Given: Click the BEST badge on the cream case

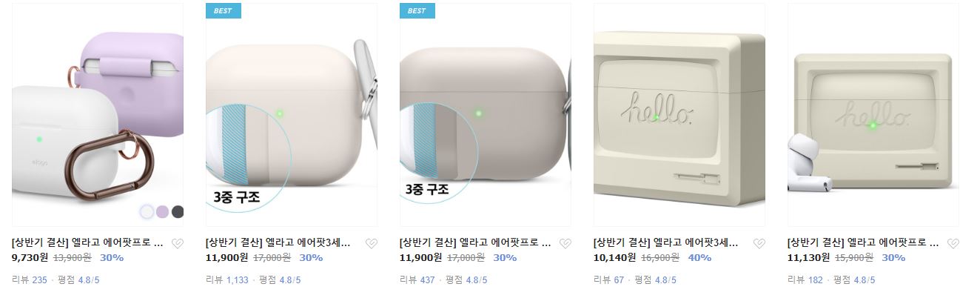Looking at the screenshot, I should point(223,10).
